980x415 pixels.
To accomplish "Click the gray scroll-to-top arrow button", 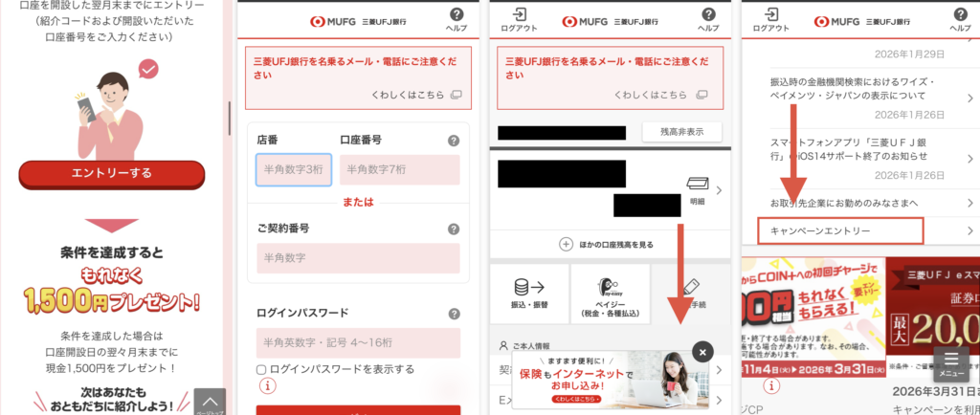I will [209, 400].
